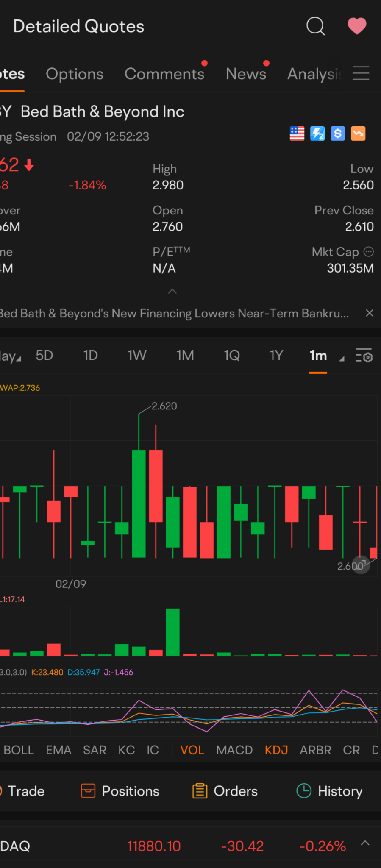381x868 pixels.
Task: Tap the D:35.947 KDJ value
Action: coord(83,672)
